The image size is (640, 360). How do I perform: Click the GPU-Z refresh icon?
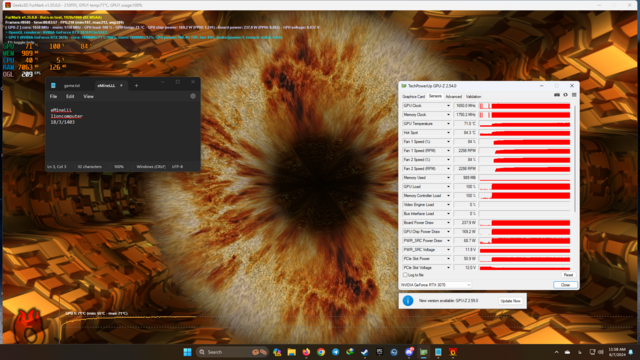[565, 95]
